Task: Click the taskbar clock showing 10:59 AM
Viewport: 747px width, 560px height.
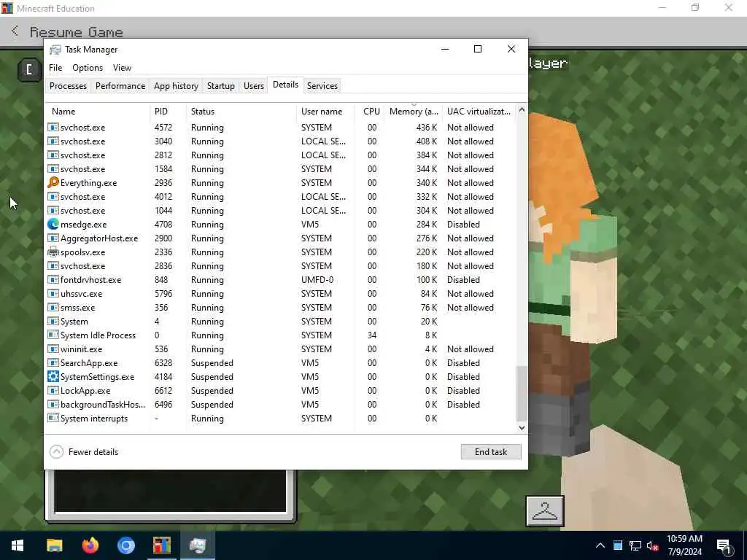Action: pyautogui.click(x=684, y=545)
